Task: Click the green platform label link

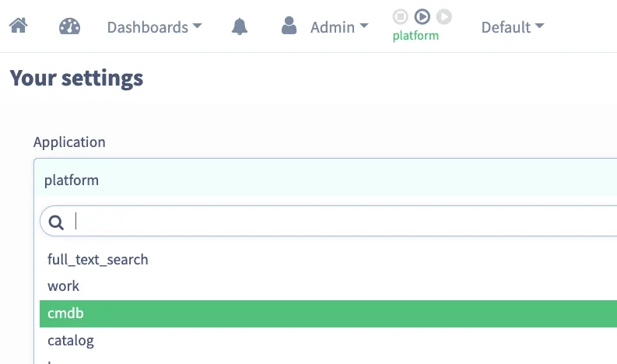Action: click(415, 36)
